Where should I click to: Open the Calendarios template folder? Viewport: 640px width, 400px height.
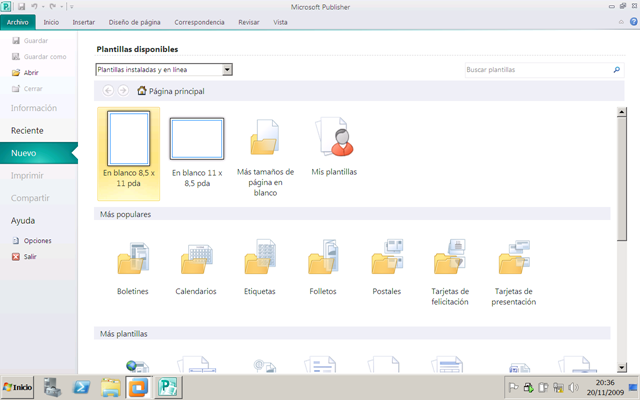pos(196,267)
